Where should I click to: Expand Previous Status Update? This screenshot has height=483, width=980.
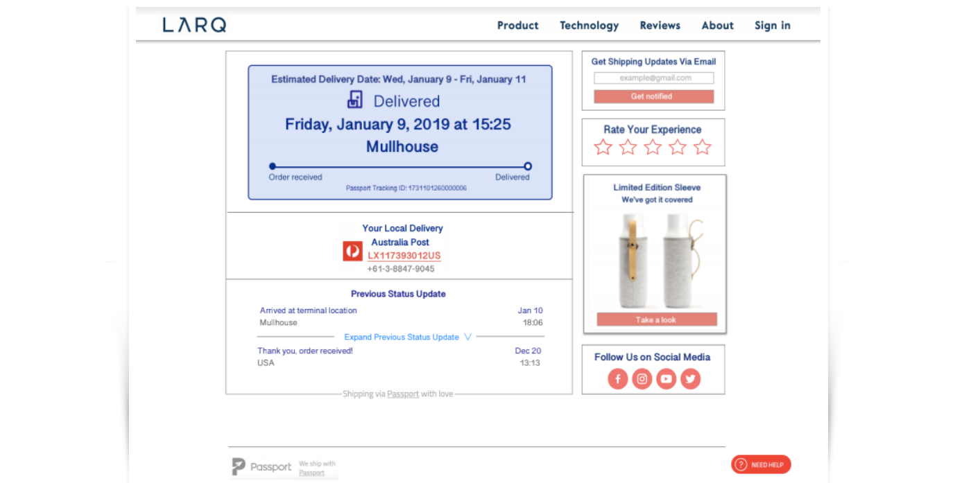[x=408, y=337]
